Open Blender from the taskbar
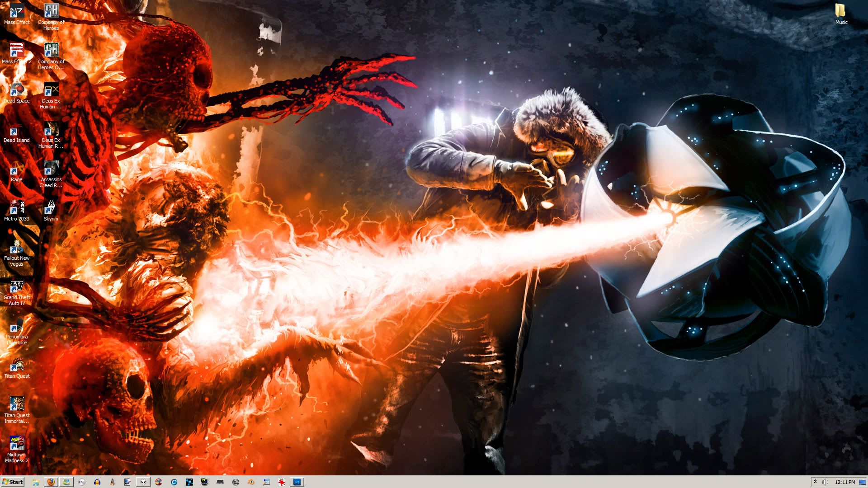 tap(251, 482)
